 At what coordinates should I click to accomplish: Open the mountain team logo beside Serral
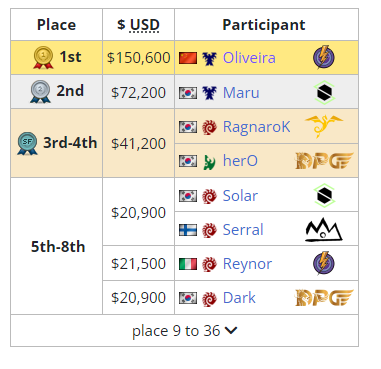pyautogui.click(x=324, y=229)
